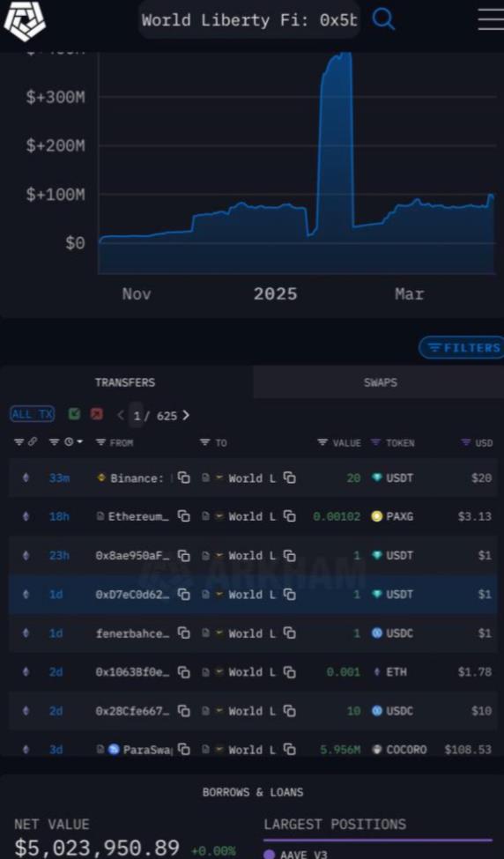The width and height of the screenshot is (504, 859).
Task: Open the hamburger menu
Action: click(491, 19)
